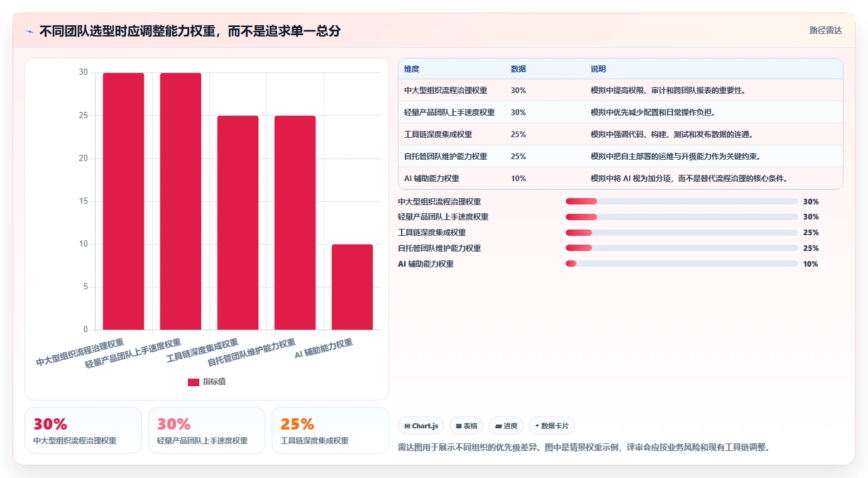Click x-axis label 工具链深度集成权重 under chart
The image size is (868, 478).
pos(202,351)
